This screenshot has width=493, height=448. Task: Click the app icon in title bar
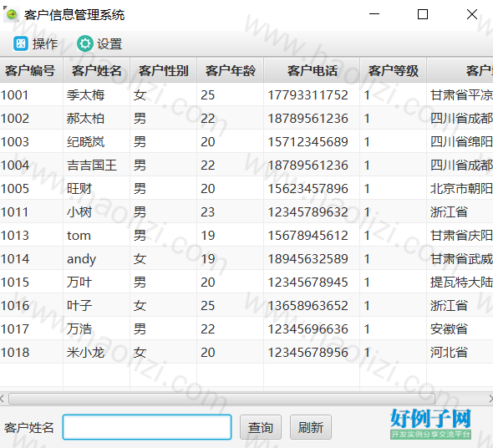[x=11, y=14]
